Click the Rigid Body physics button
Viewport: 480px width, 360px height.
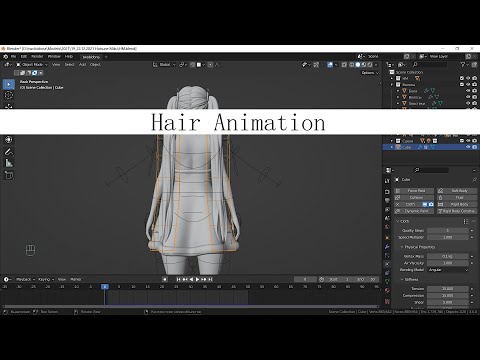click(457, 204)
